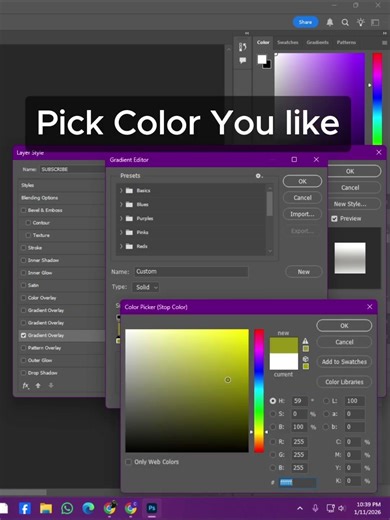The width and height of the screenshot is (390, 520).
Task: Select the S saturation radio button
Action: [273, 414]
